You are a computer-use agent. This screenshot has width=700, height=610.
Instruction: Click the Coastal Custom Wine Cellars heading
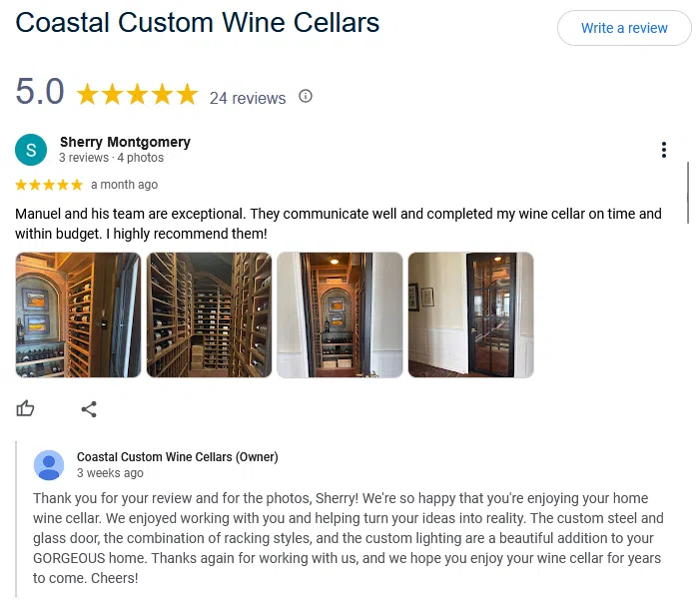(x=198, y=22)
